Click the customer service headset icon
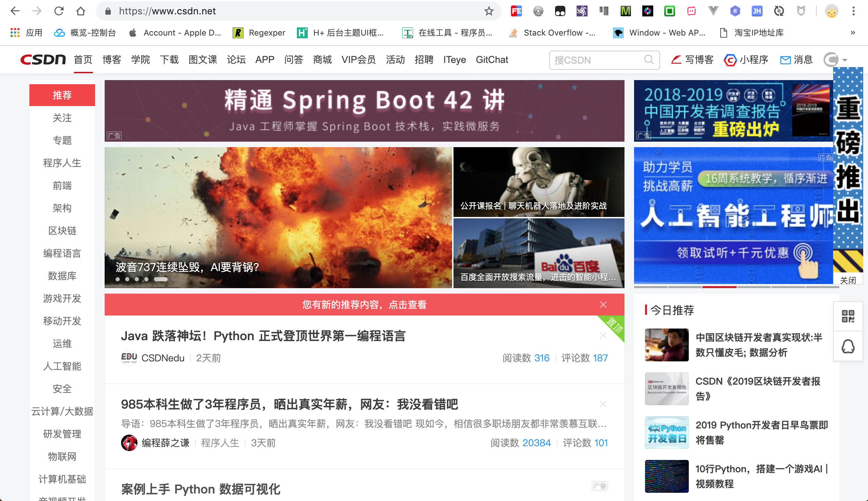This screenshot has height=501, width=868. pyautogui.click(x=848, y=346)
